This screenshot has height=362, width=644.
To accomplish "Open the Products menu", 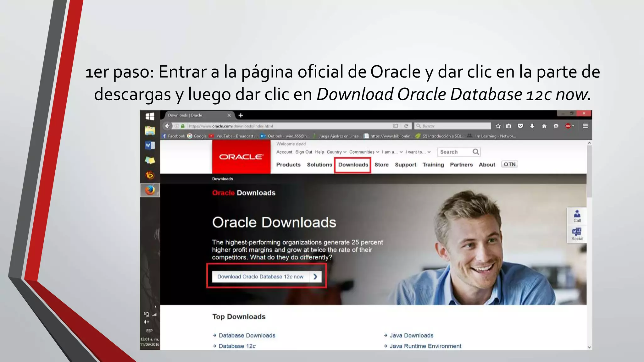I will pyautogui.click(x=288, y=165).
